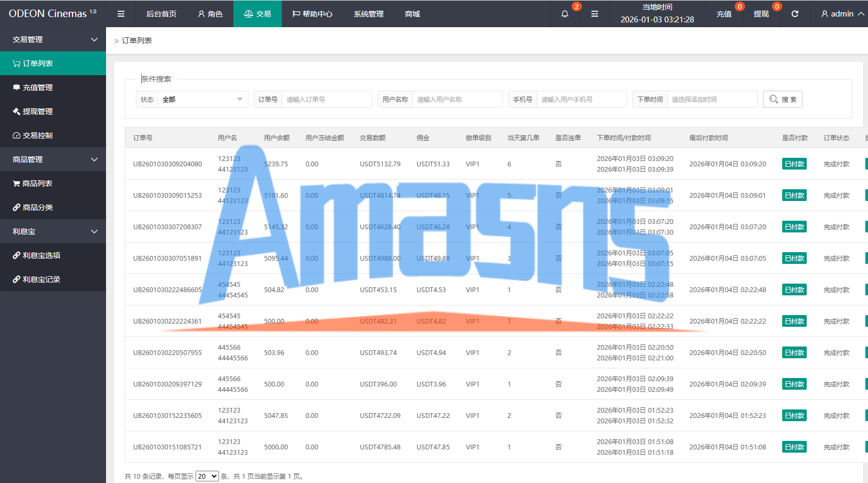Open 帮助中心 menu
868x483 pixels.
(x=312, y=14)
